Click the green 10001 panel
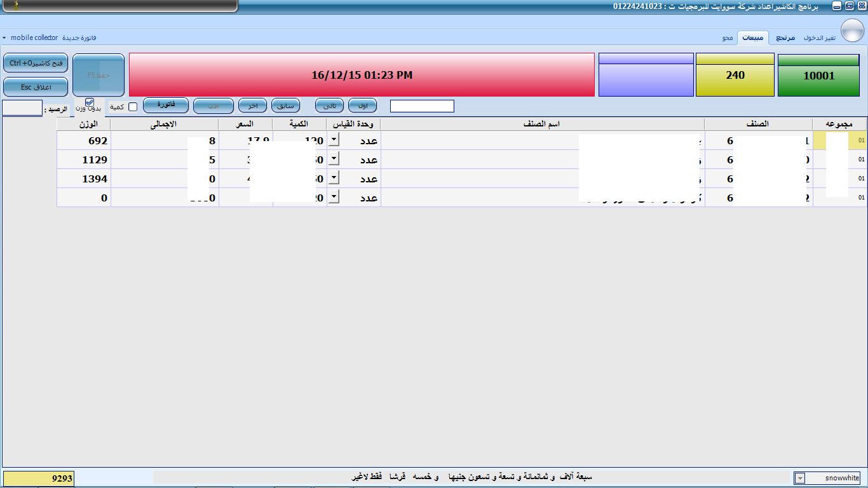 coord(818,76)
